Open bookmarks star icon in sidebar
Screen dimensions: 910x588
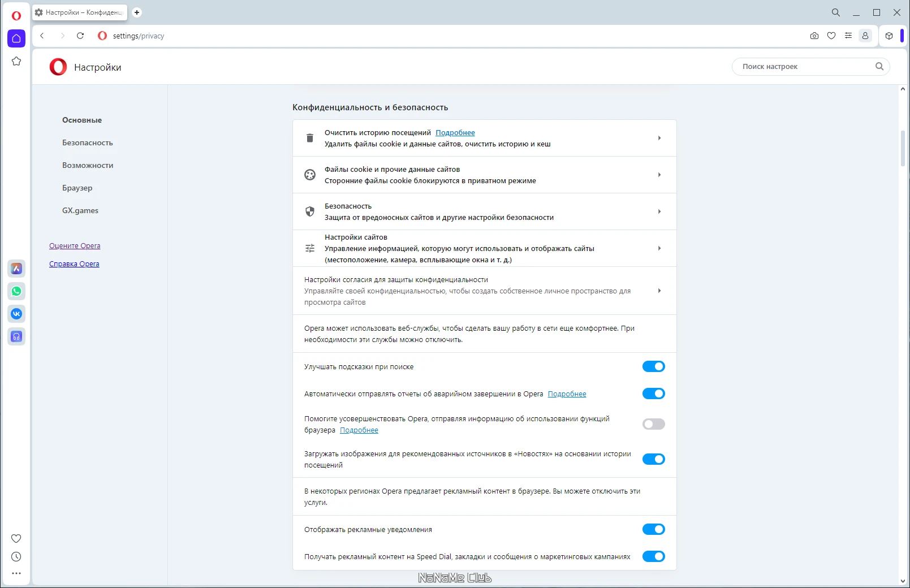click(16, 61)
